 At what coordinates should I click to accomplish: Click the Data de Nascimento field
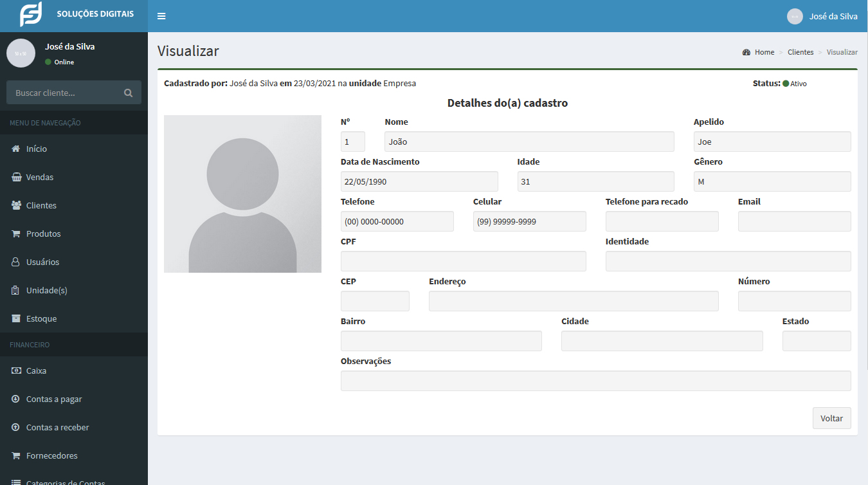pos(419,181)
